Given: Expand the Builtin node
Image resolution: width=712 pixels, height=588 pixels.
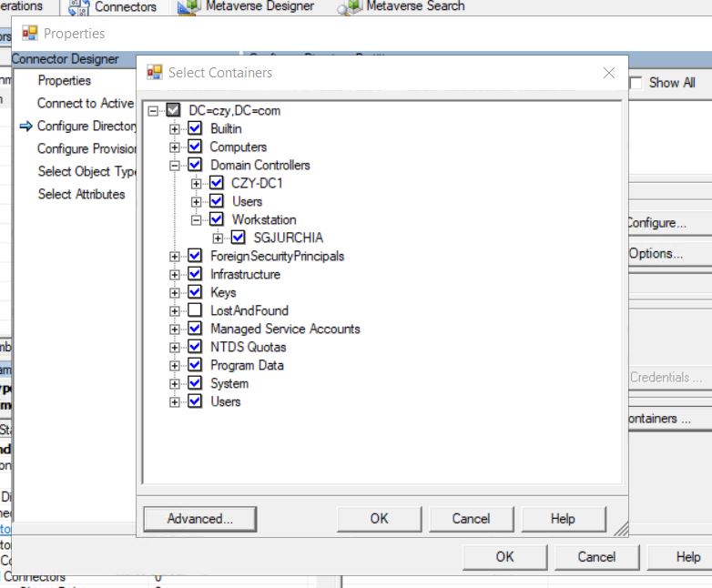Looking at the screenshot, I should (x=175, y=129).
